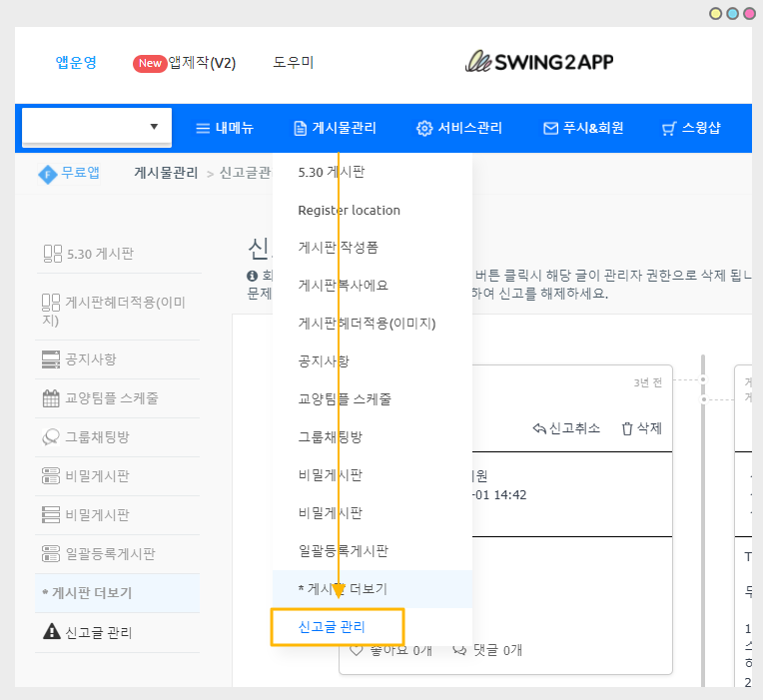Choose Register location from dropdown list

[349, 210]
